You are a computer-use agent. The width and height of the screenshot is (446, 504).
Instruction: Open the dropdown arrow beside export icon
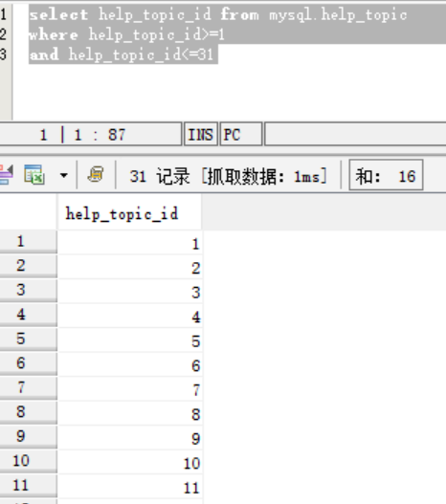(x=64, y=176)
